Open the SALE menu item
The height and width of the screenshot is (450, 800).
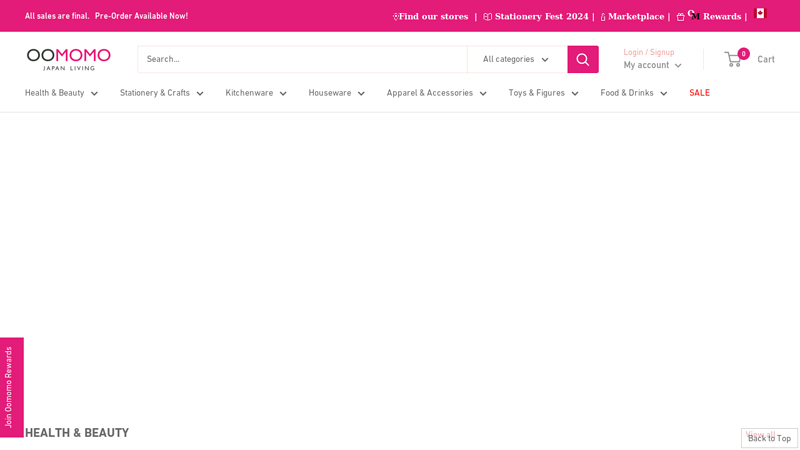pyautogui.click(x=699, y=93)
